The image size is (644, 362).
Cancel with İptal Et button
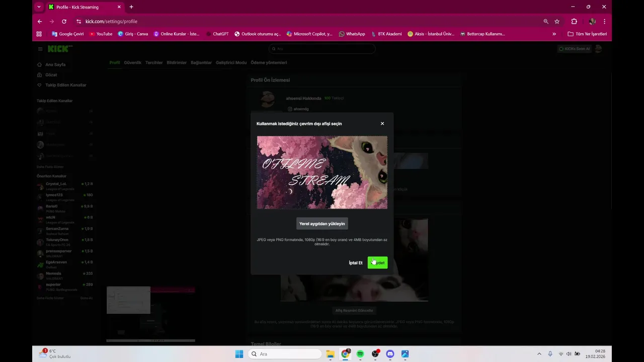pos(356,263)
